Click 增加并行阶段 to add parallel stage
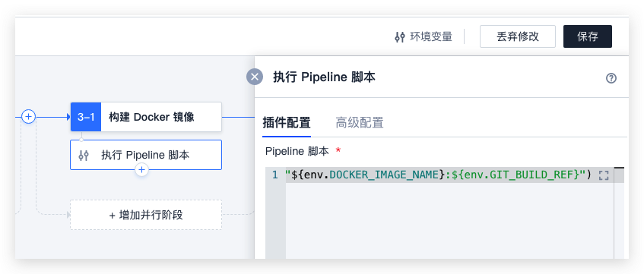The height and width of the screenshot is (274, 644). pyautogui.click(x=146, y=215)
